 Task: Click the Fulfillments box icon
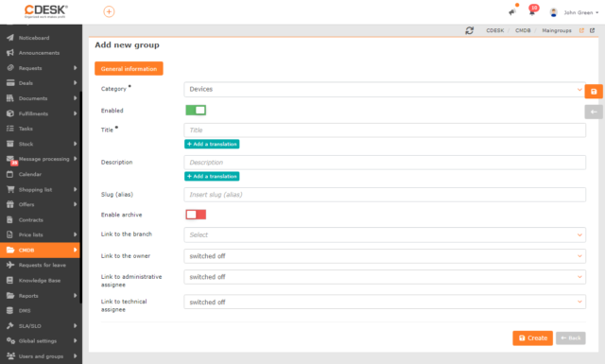click(10, 113)
